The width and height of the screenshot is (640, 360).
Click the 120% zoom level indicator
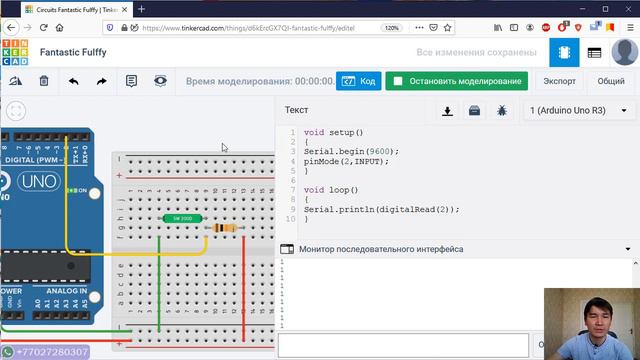tap(392, 28)
